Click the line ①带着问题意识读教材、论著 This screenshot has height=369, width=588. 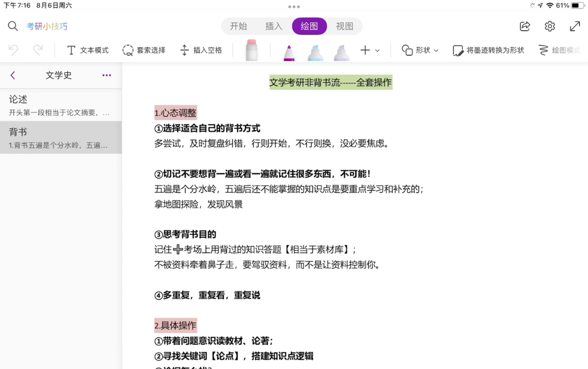pyautogui.click(x=214, y=341)
